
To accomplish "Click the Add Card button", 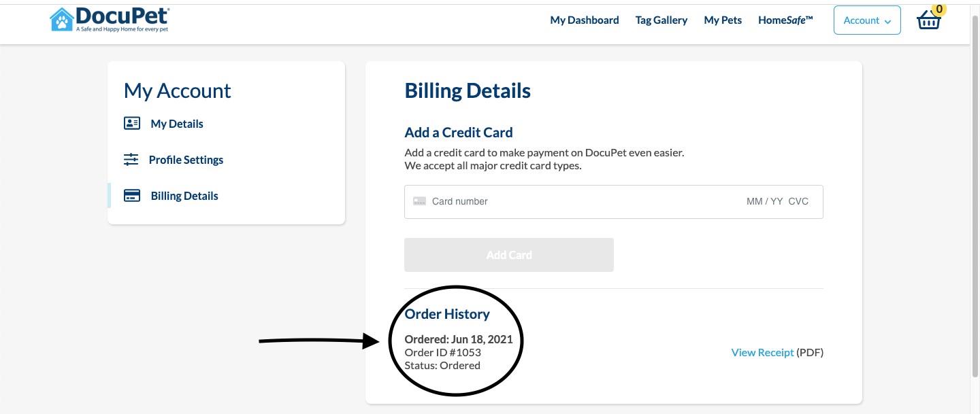I will coord(509,255).
